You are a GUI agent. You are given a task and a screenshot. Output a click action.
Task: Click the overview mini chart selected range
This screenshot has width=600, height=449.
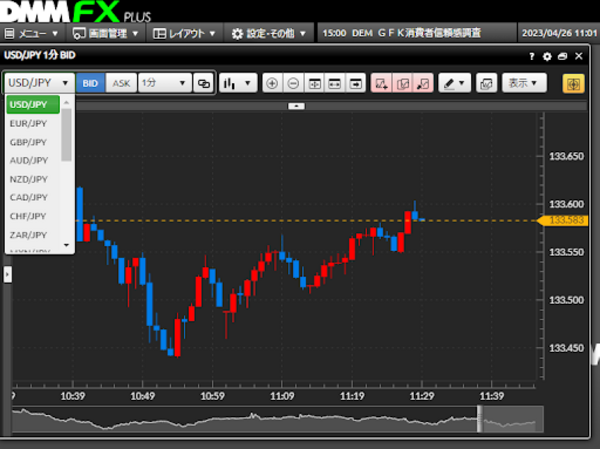(512, 419)
